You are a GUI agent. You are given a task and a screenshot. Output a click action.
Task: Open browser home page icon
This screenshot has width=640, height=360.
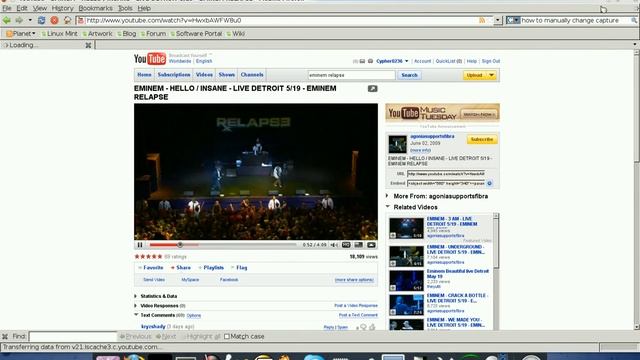(67, 20)
